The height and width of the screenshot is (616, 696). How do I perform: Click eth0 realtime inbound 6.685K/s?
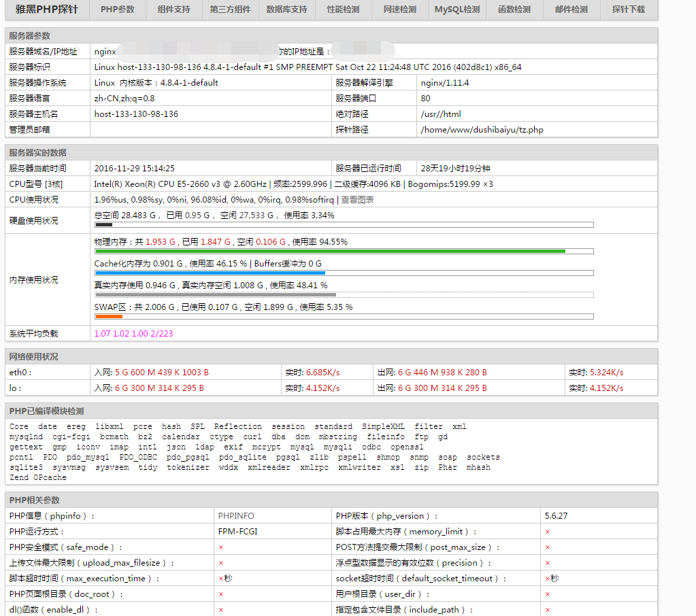[322, 373]
